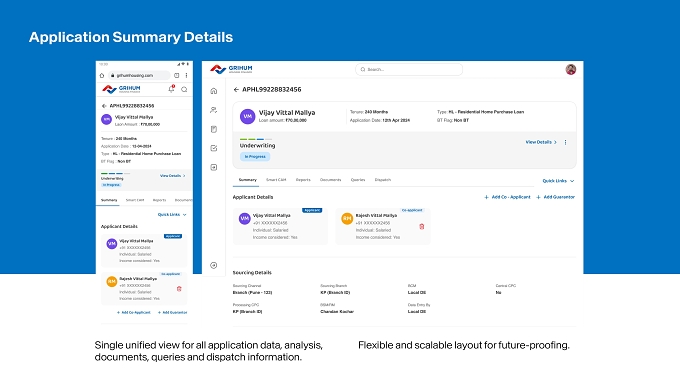Click the large VM avatar in desktop header card

(x=248, y=116)
